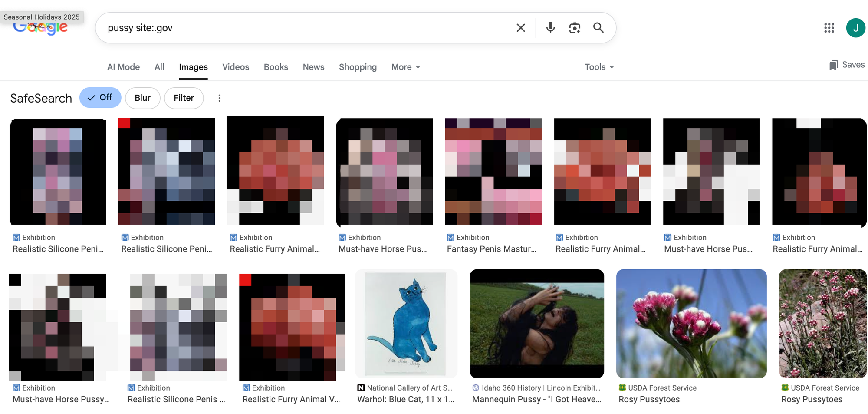The width and height of the screenshot is (868, 414).
Task: Clear the search query with the X icon
Action: pyautogui.click(x=520, y=27)
